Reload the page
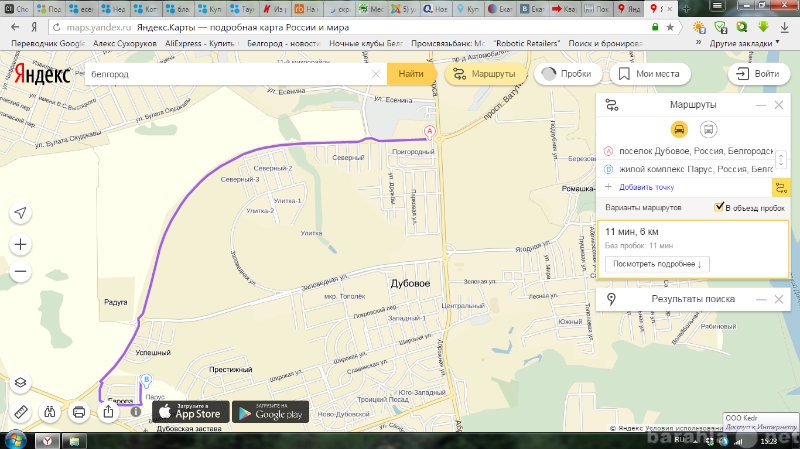This screenshot has width=800, height=449. click(x=57, y=27)
